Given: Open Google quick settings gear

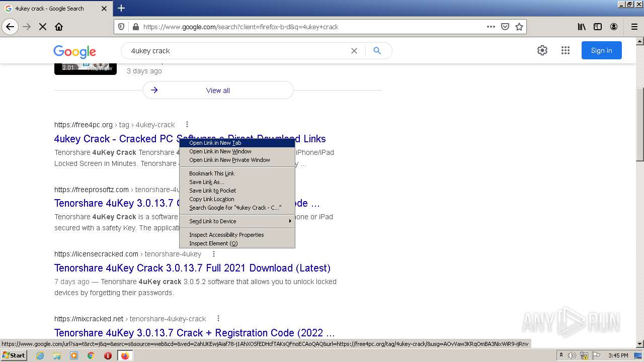Looking at the screenshot, I should 542,50.
